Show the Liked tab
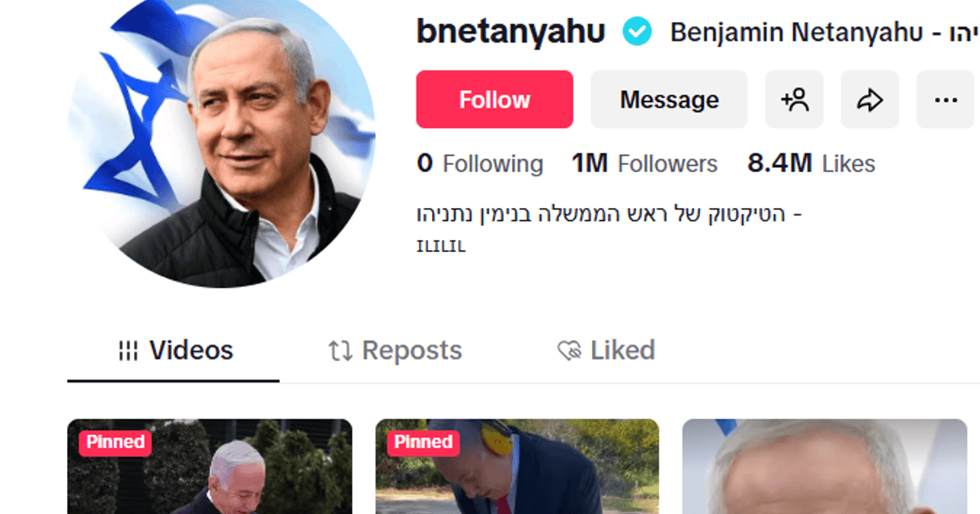Viewport: 980px width, 514px height. pos(606,351)
